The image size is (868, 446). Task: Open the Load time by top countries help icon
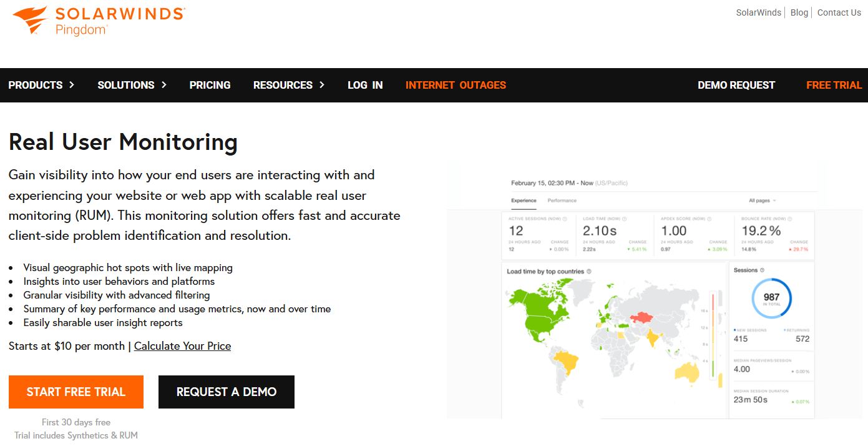(x=588, y=271)
